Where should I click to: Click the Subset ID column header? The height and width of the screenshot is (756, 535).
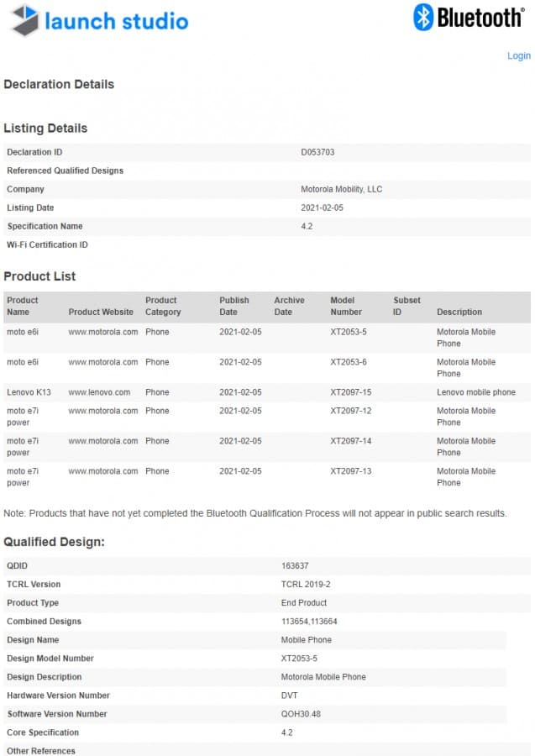click(406, 306)
